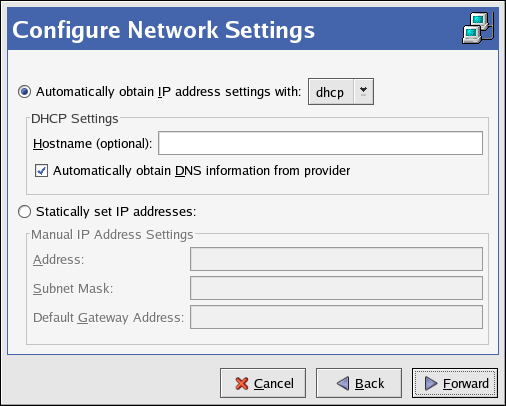The image size is (506, 406).
Task: Click the Subnet Mask input field
Action: 336,288
